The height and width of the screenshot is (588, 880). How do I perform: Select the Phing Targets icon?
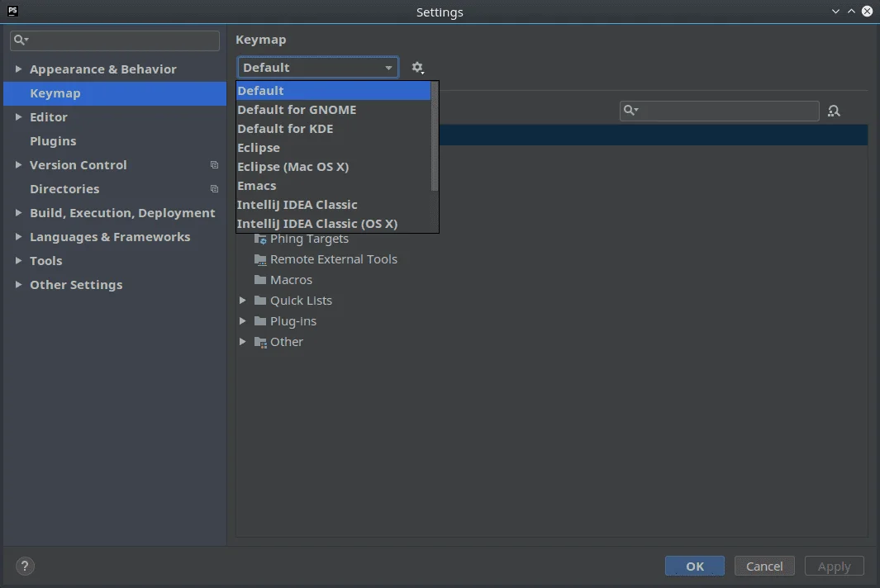click(x=259, y=238)
